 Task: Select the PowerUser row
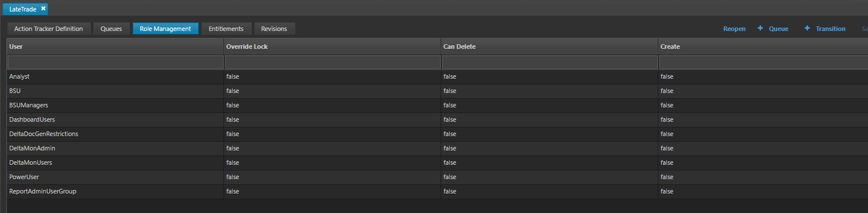coord(437,177)
